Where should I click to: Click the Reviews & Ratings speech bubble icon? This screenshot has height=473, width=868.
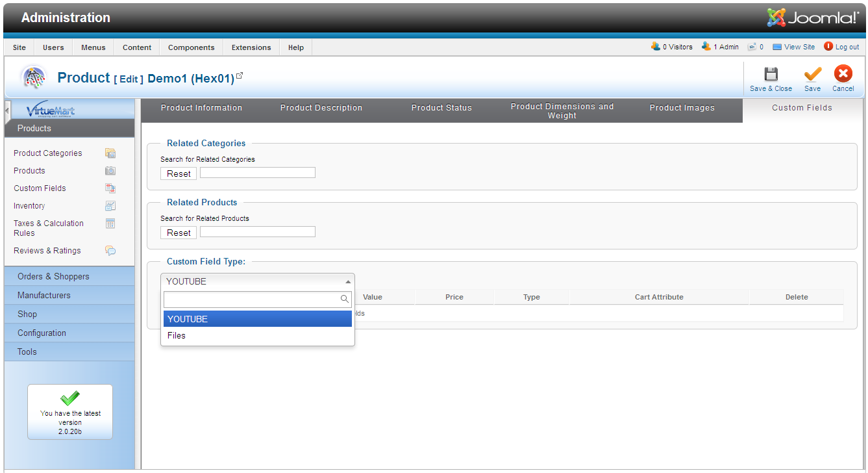coord(110,251)
